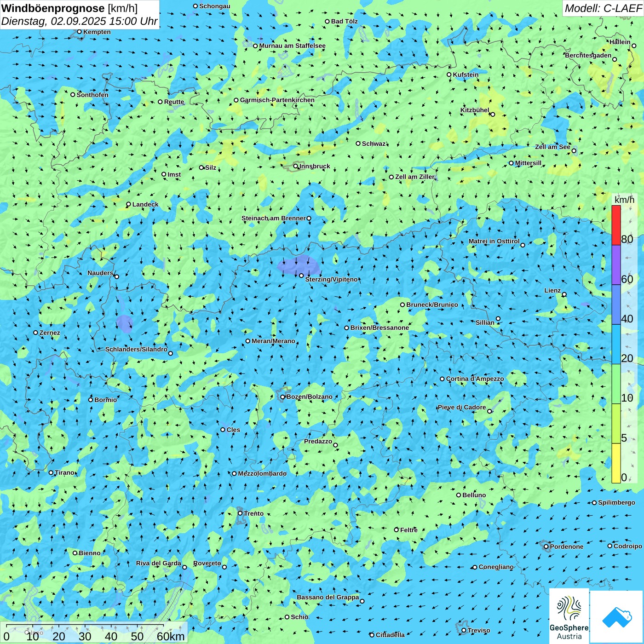Click the Matrei in Osttirol label
Viewport: 644px width, 644px height.
coord(494,241)
